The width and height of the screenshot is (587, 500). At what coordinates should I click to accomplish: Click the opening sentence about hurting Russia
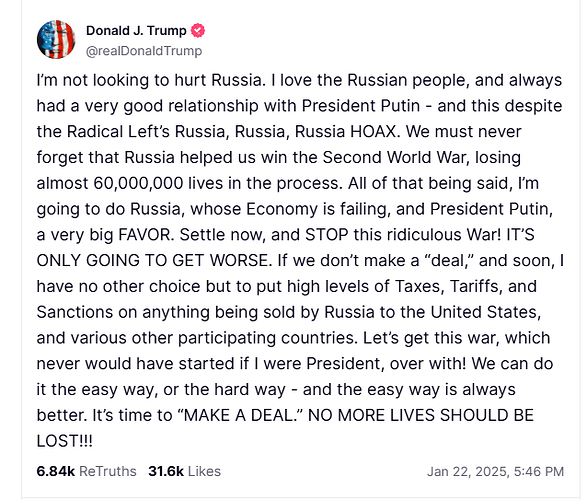[x=149, y=80]
